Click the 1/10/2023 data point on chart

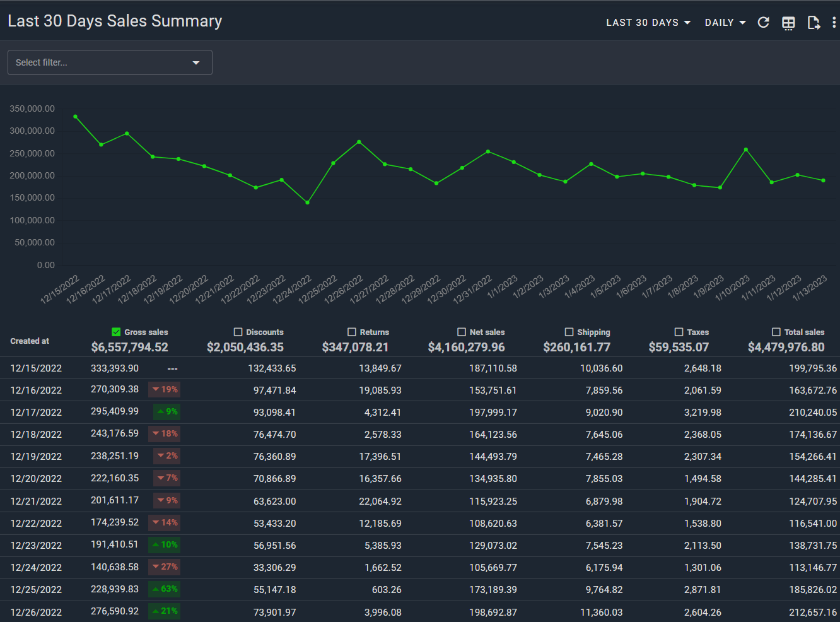click(x=746, y=150)
